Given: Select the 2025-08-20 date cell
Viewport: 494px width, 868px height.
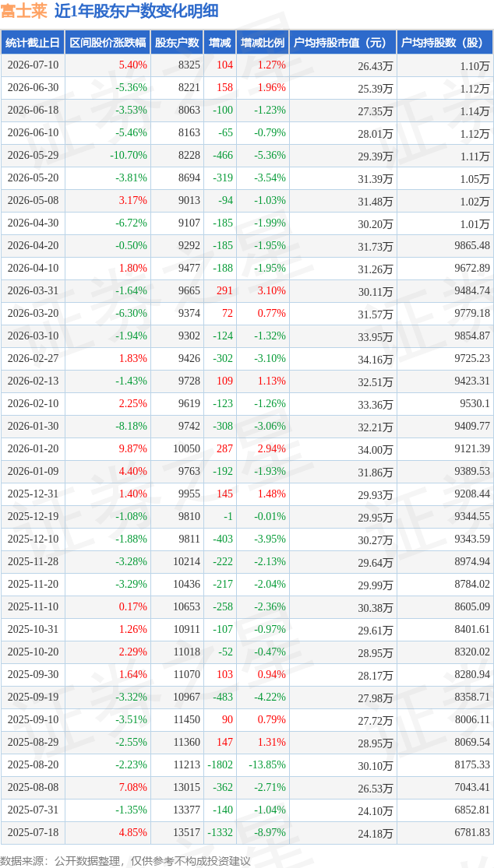Looking at the screenshot, I should tap(33, 764).
